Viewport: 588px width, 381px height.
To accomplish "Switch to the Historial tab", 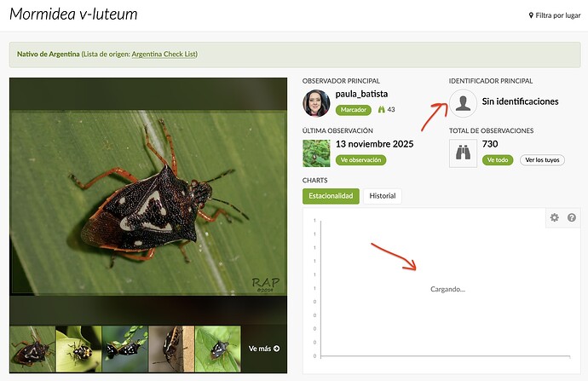I will point(383,196).
